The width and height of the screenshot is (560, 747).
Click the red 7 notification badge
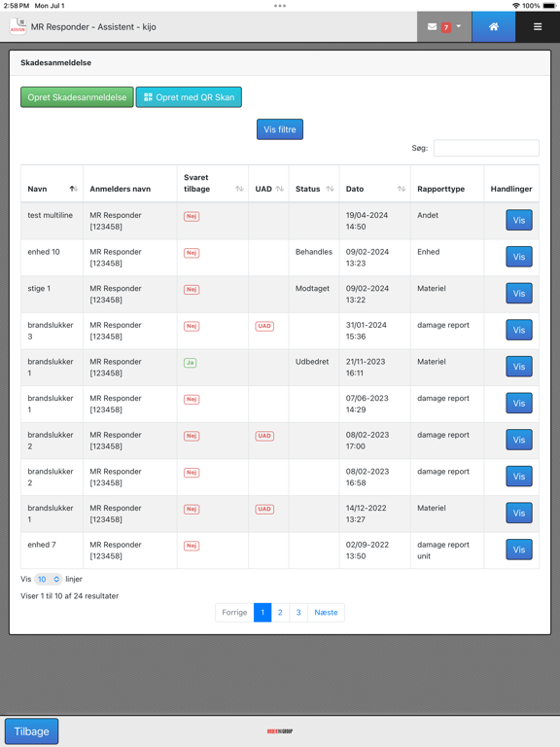[445, 27]
